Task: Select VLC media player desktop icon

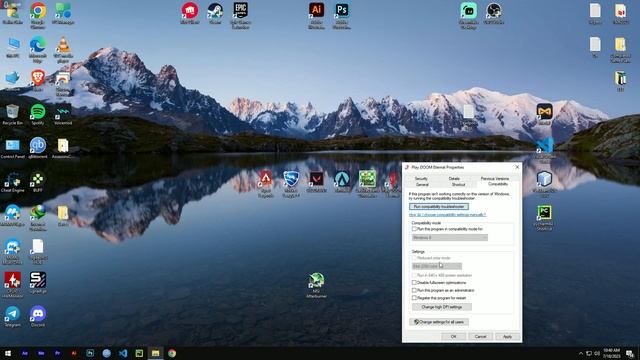Action: click(63, 49)
